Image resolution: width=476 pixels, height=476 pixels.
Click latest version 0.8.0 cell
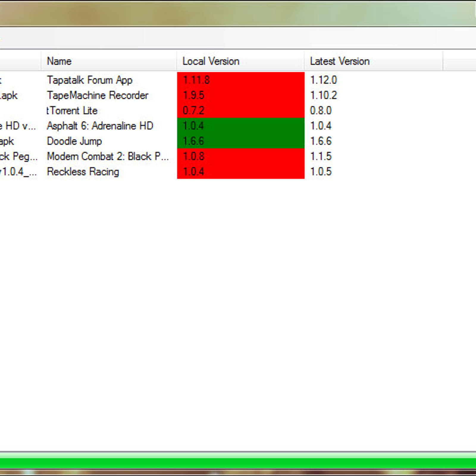[321, 110]
